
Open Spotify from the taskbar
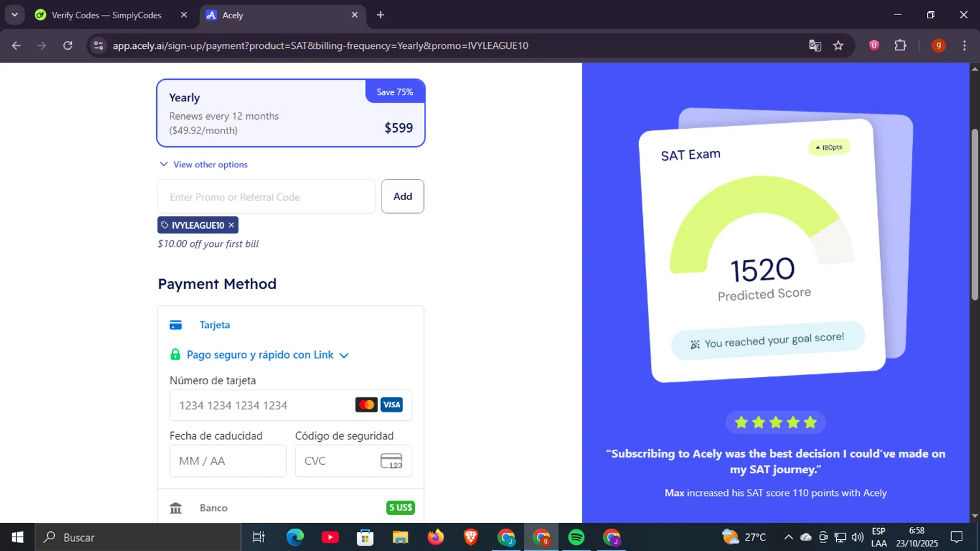[x=576, y=537]
